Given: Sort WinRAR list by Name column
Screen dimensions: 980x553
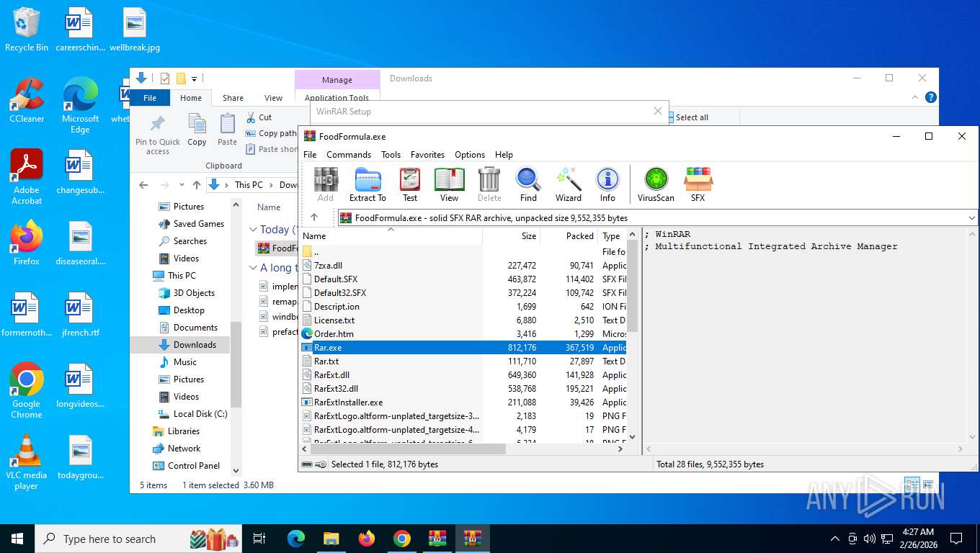Looking at the screenshot, I should 391,236.
